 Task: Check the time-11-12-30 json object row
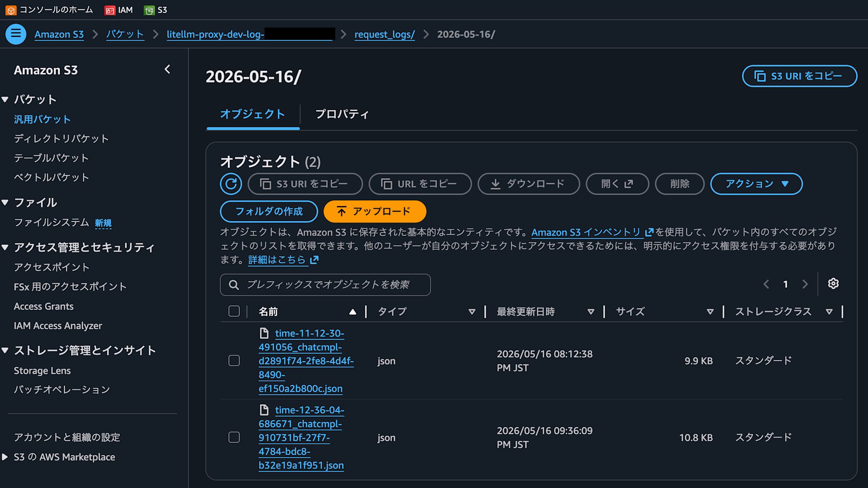[x=234, y=360]
